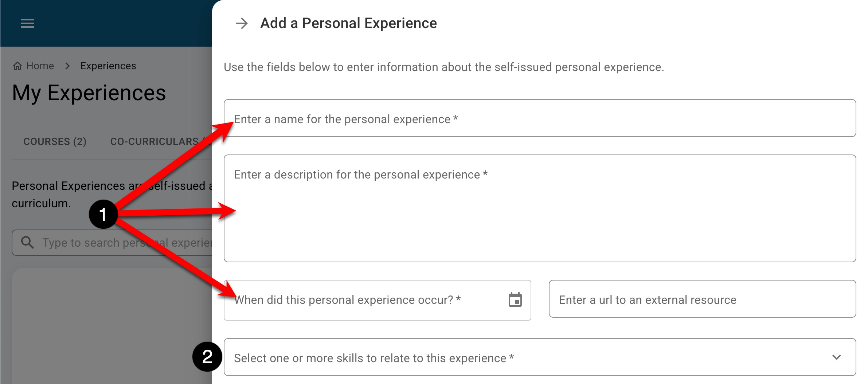Screen dimensions: 868x384
Task: Close the panel with the right arrow icon
Action: tap(242, 24)
